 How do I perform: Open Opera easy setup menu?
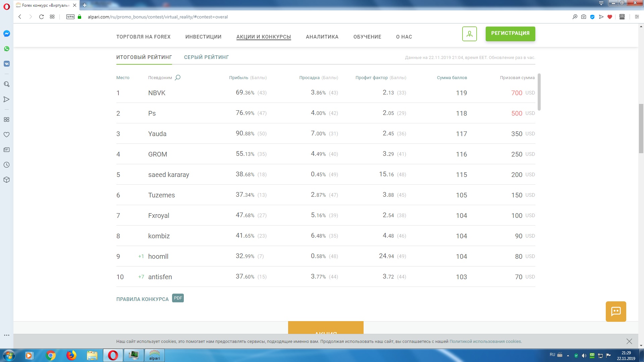(637, 17)
